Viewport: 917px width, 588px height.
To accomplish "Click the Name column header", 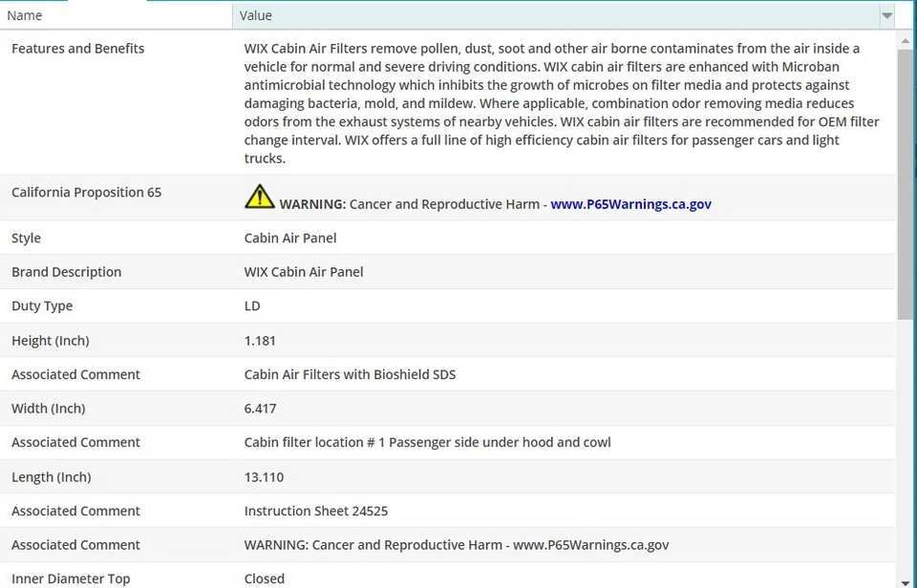I will [x=116, y=16].
